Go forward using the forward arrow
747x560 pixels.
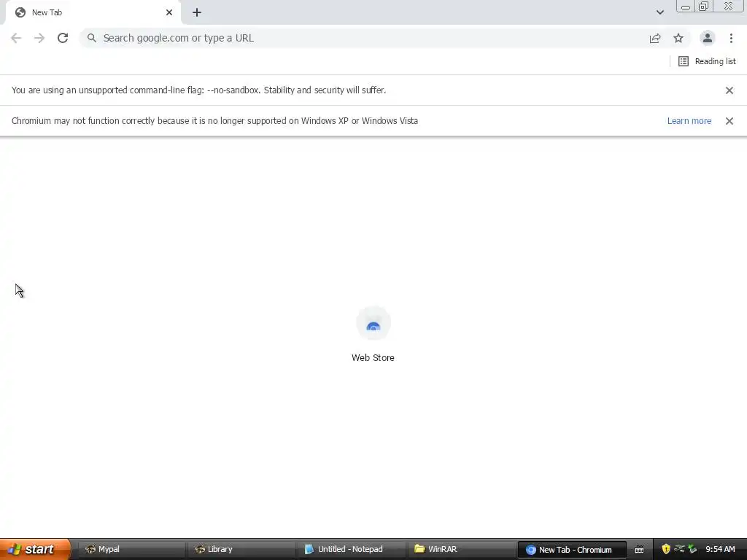pos(39,38)
